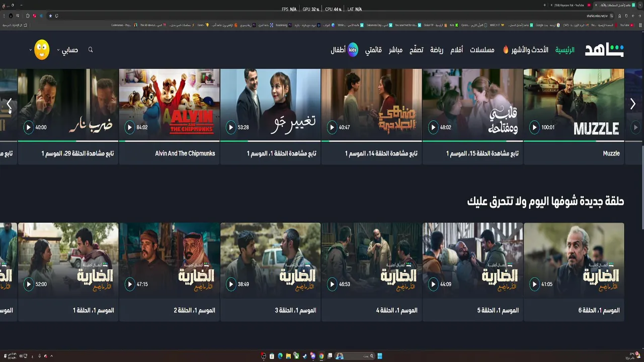The image size is (644, 362).
Task: Bookmark page with the star icon
Action: pos(50,16)
